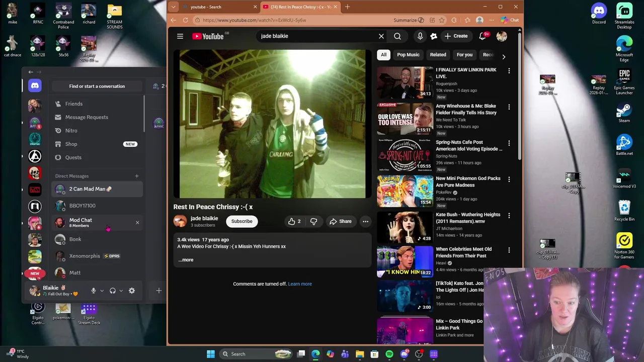Click Find or start a conversation box
This screenshot has width=644, height=362.
(97, 86)
